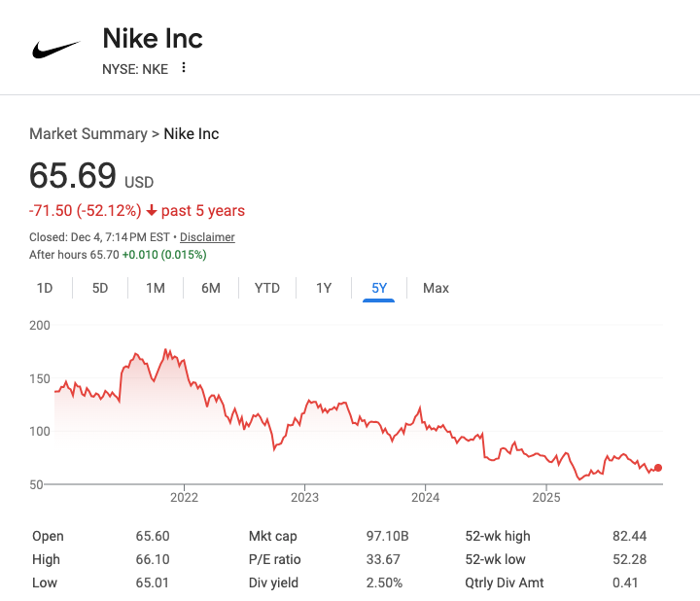The height and width of the screenshot is (601, 700).
Task: Click the 52-wk high value
Action: (x=629, y=536)
